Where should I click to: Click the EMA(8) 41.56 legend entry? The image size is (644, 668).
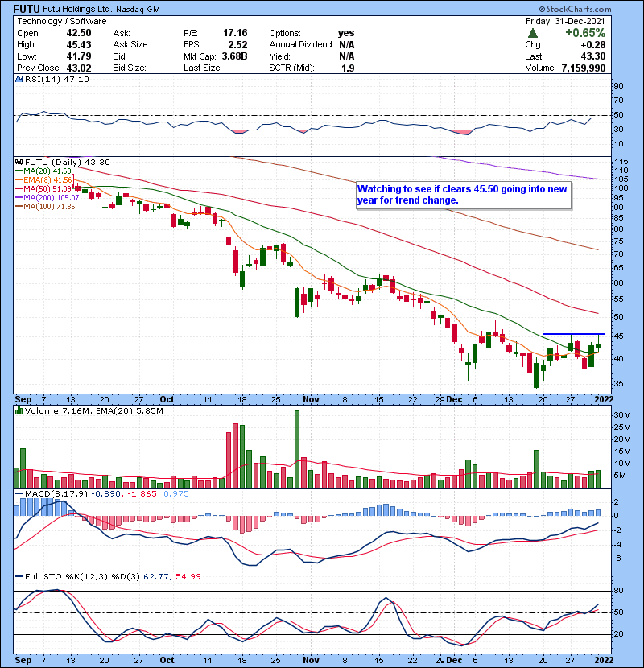(x=47, y=180)
